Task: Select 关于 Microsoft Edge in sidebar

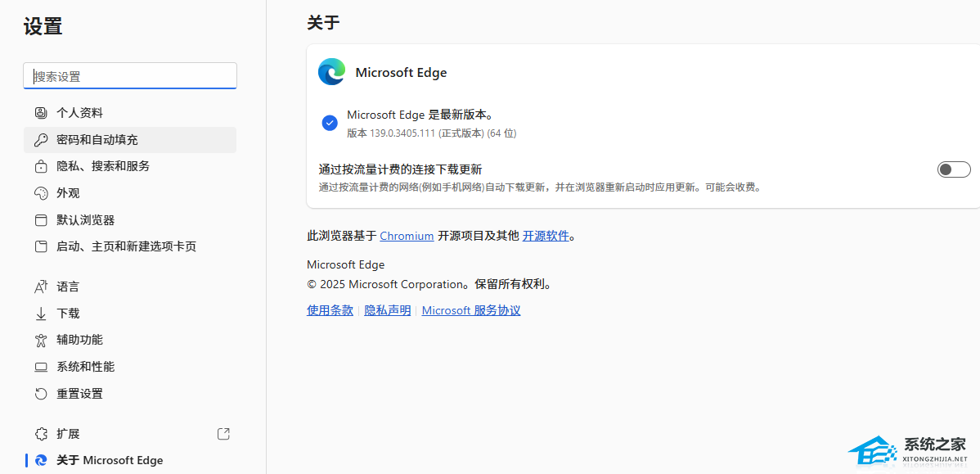Action: [x=130, y=460]
